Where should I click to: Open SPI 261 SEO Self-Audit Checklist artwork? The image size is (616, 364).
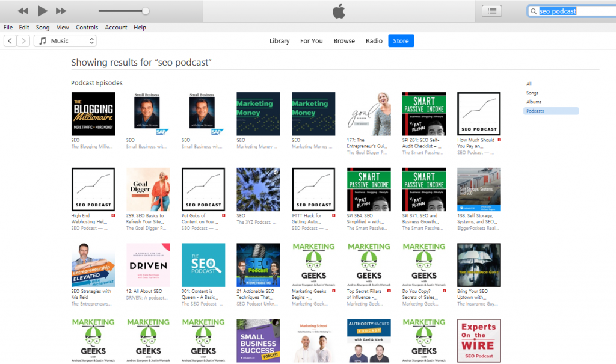point(424,114)
